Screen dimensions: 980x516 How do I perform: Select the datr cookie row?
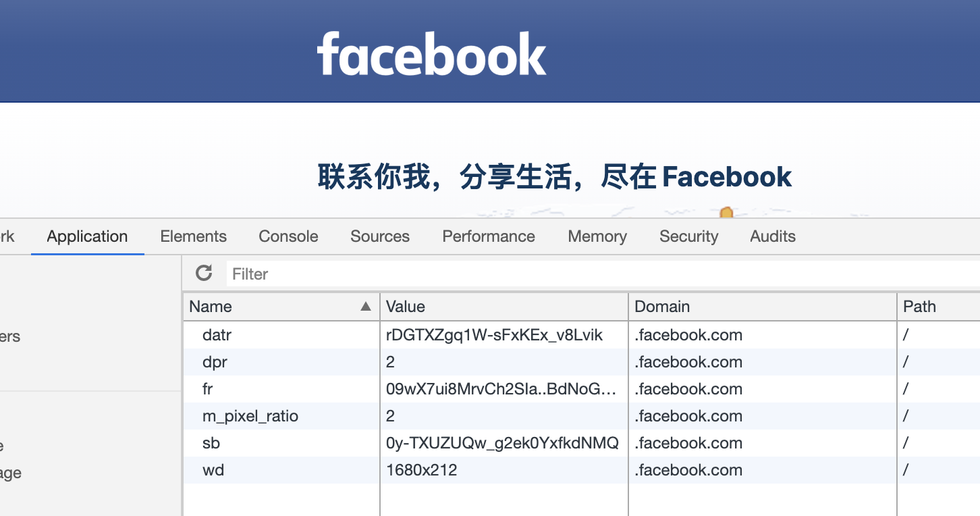point(581,335)
